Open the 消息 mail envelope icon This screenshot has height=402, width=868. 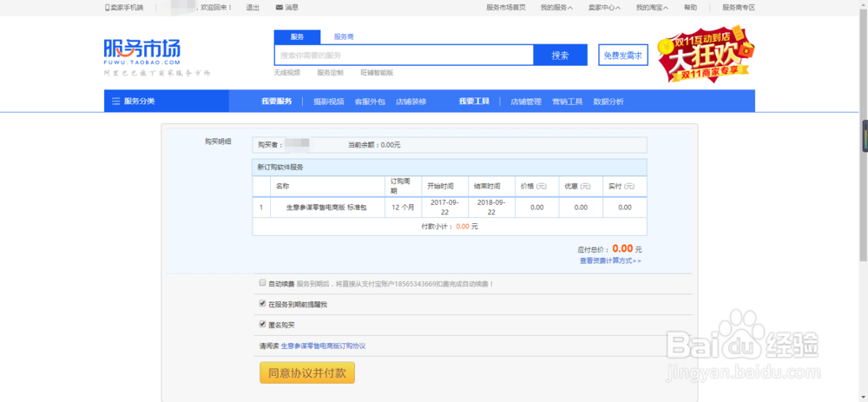pyautogui.click(x=279, y=7)
